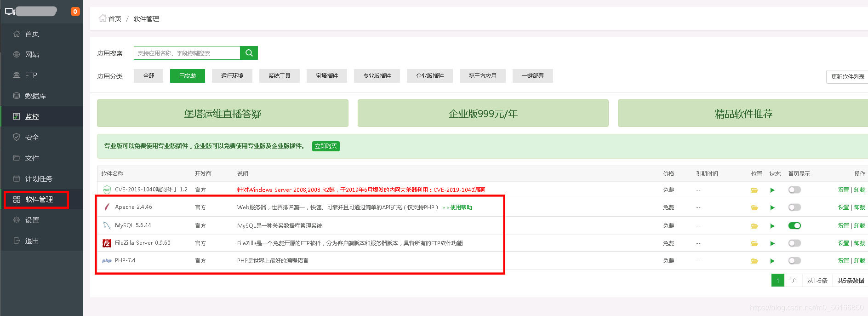Click page number 1 in pagination

coord(778,281)
